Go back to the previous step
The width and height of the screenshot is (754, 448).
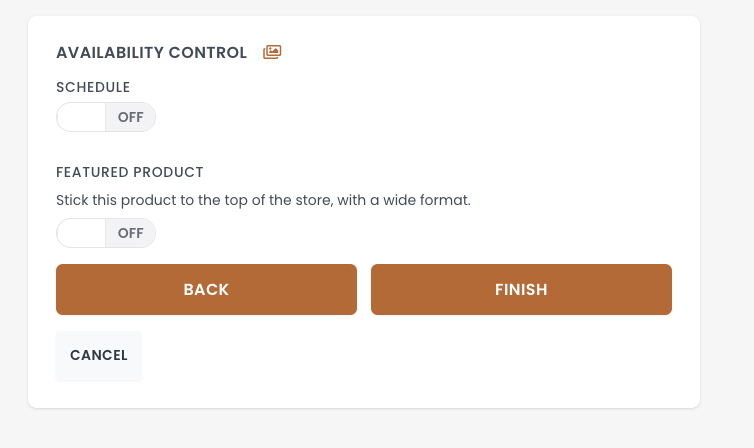(x=206, y=290)
